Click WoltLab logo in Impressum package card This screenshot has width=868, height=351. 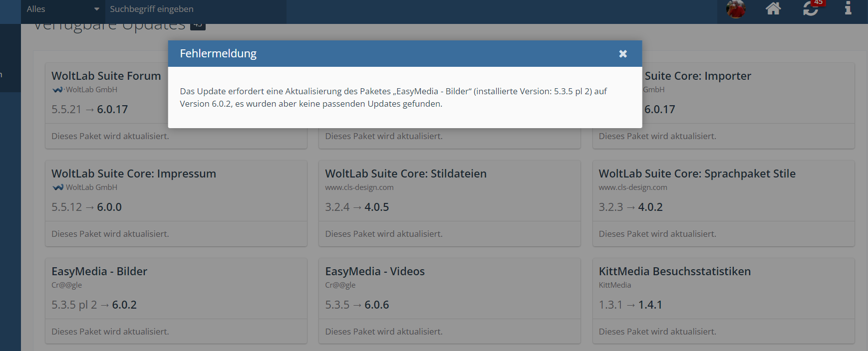58,187
